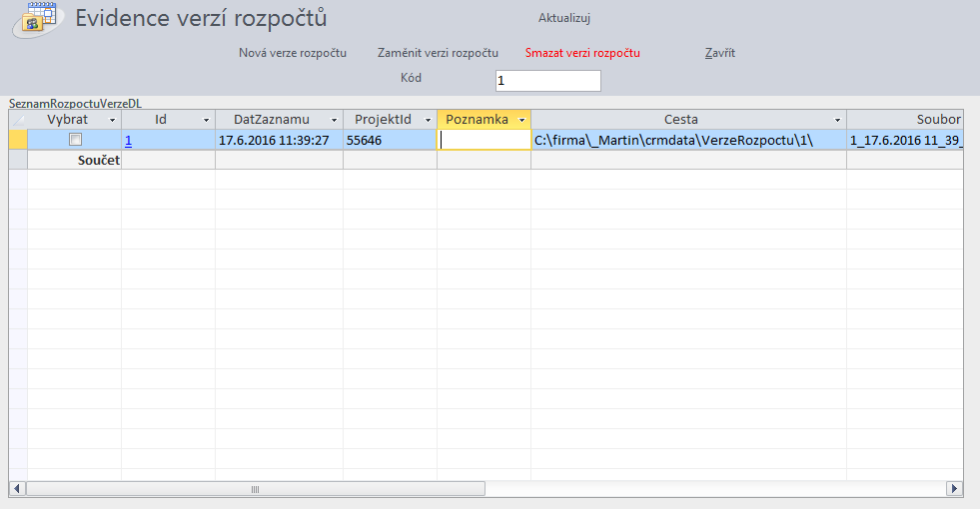The width and height of the screenshot is (980, 509).
Task: Open the Cesta column filter dropdown
Action: pyautogui.click(x=837, y=120)
